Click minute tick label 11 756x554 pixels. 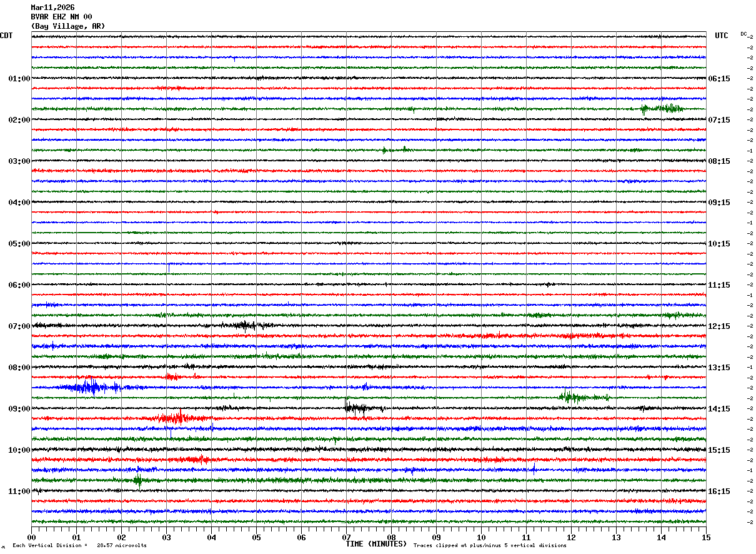526,537
